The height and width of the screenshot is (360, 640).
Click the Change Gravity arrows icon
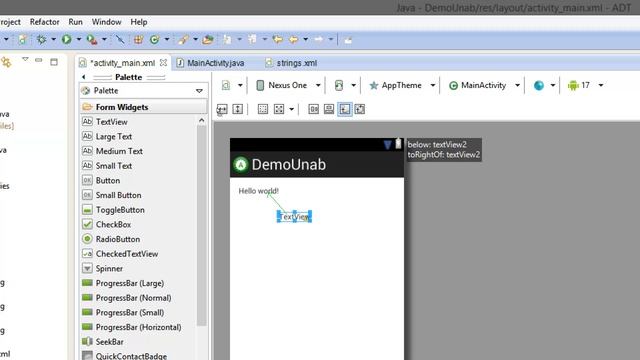pos(279,109)
